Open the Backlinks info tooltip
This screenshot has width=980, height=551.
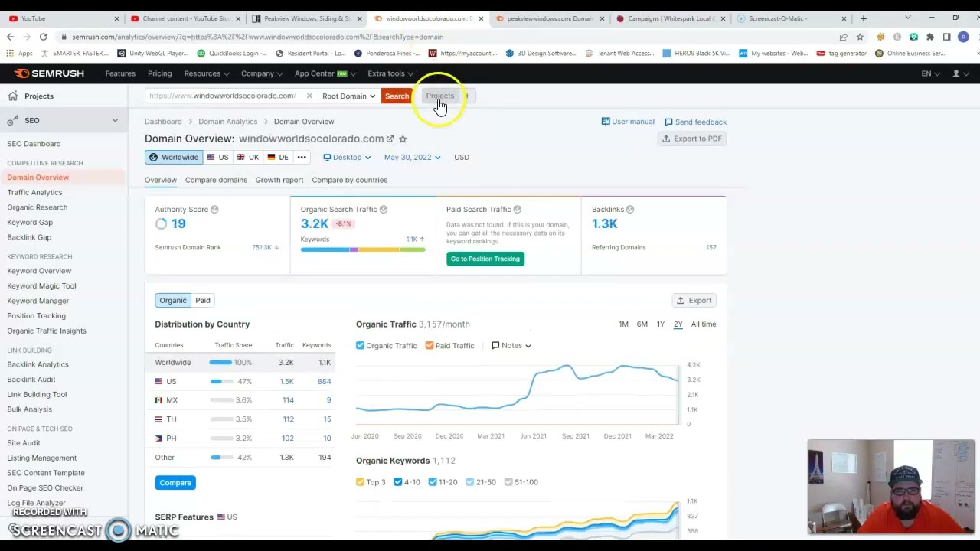pos(629,209)
